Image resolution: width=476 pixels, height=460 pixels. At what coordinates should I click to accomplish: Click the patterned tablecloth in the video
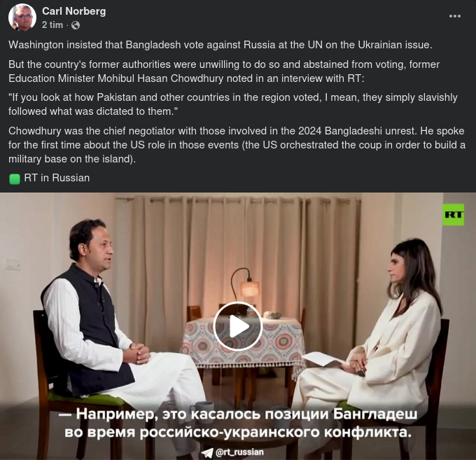click(x=243, y=342)
